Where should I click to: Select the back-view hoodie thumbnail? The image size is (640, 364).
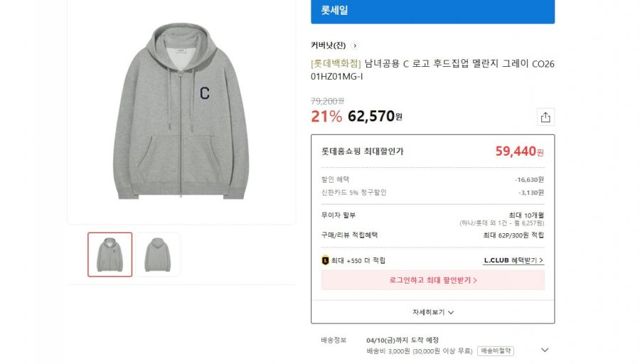click(158, 255)
